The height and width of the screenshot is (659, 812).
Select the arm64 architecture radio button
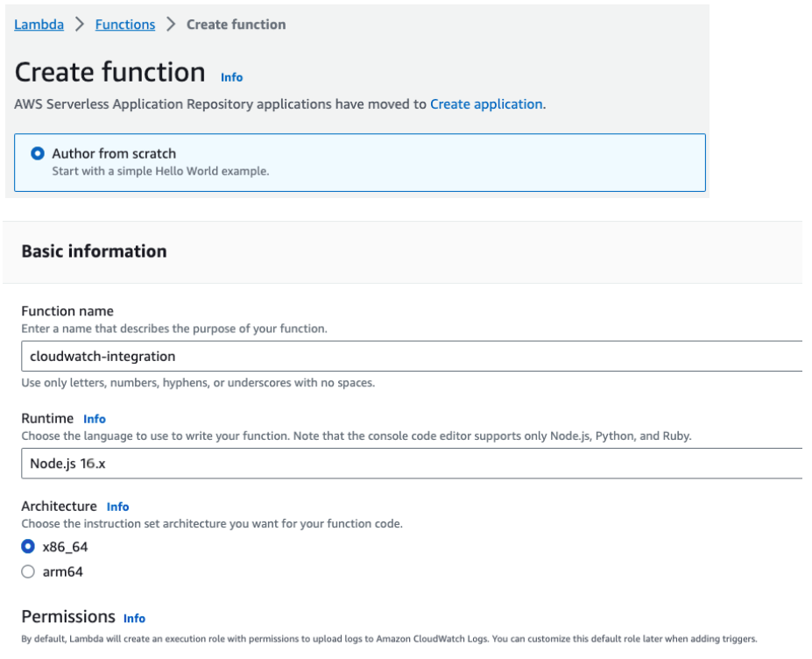pyautogui.click(x=28, y=571)
